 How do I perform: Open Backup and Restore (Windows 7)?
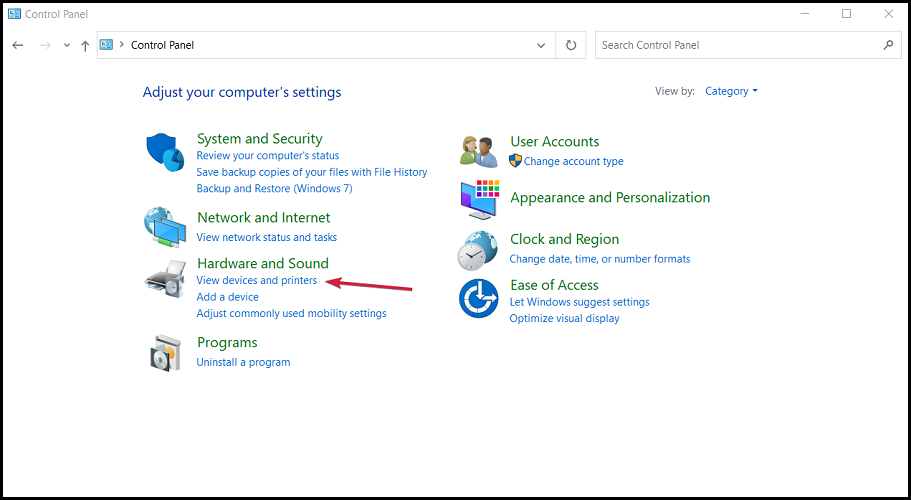pos(274,189)
